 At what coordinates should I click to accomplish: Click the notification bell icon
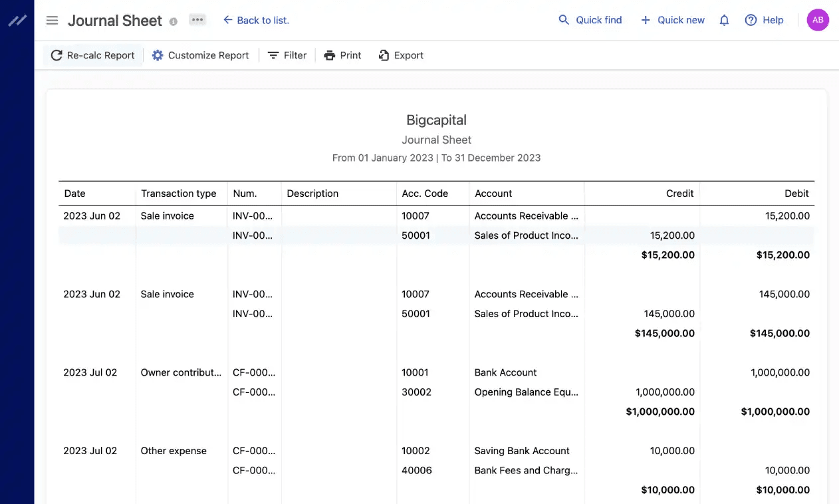pos(724,20)
